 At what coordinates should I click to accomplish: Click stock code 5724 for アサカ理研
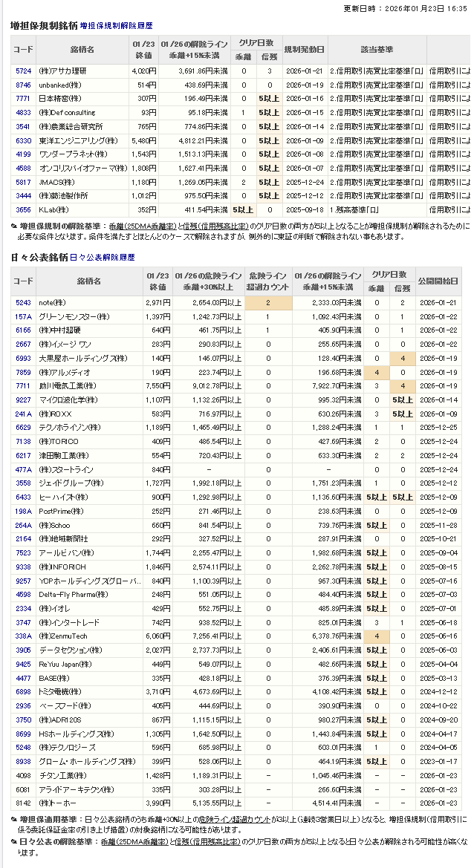(x=23, y=71)
